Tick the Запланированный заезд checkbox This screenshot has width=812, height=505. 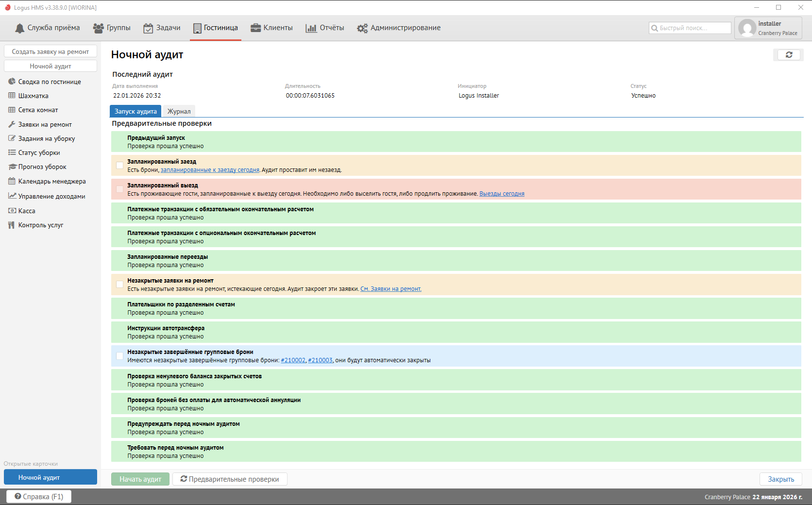point(119,166)
